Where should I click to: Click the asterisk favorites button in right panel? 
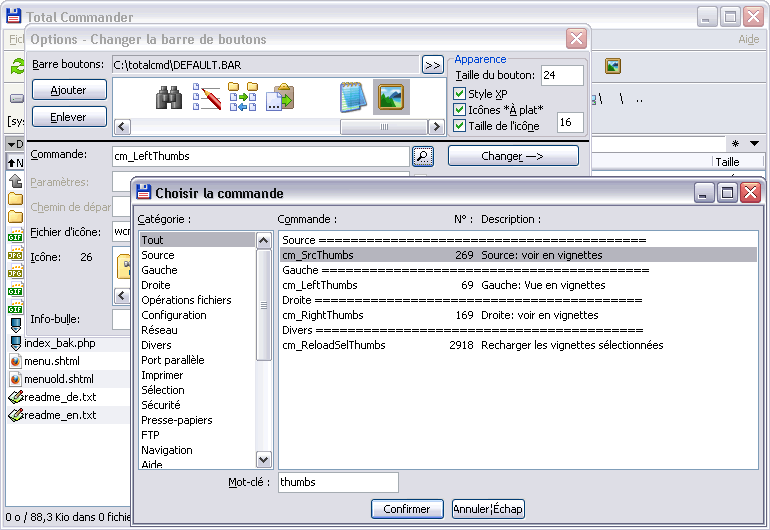(x=735, y=143)
